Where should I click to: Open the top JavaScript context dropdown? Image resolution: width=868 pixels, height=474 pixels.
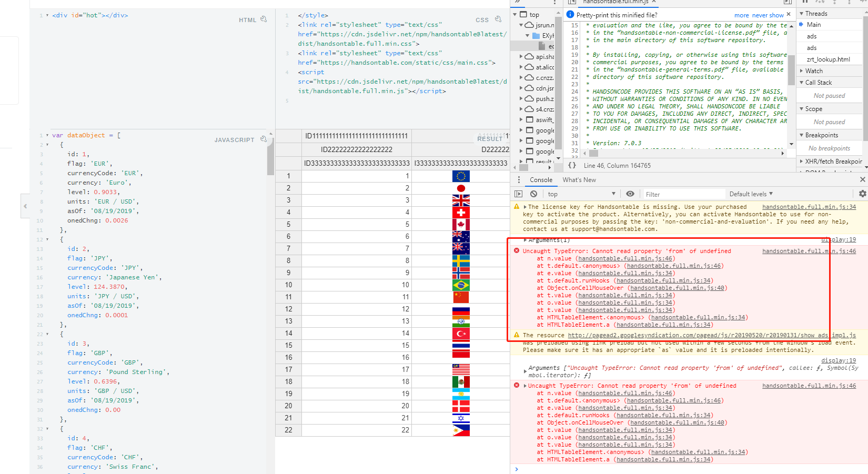pos(581,194)
